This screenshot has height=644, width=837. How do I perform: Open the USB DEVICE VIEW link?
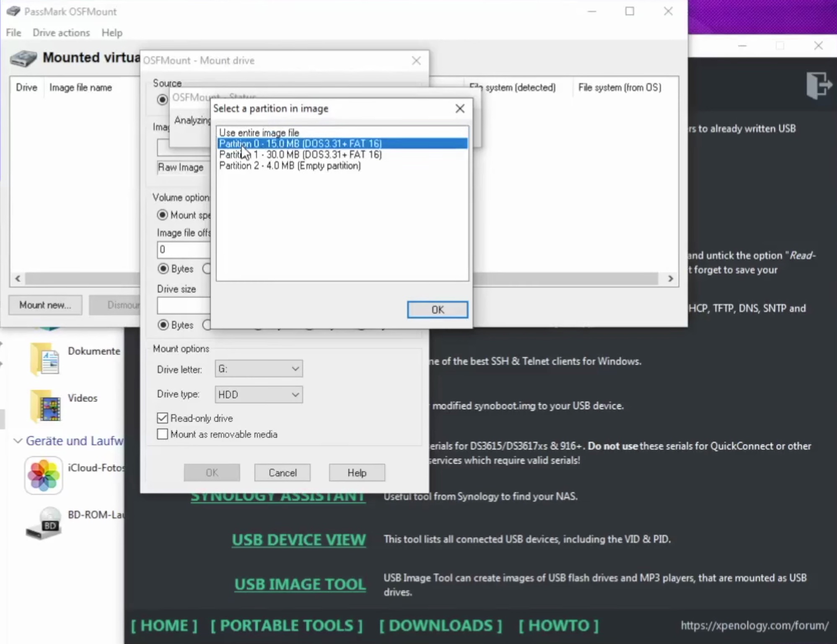(299, 540)
